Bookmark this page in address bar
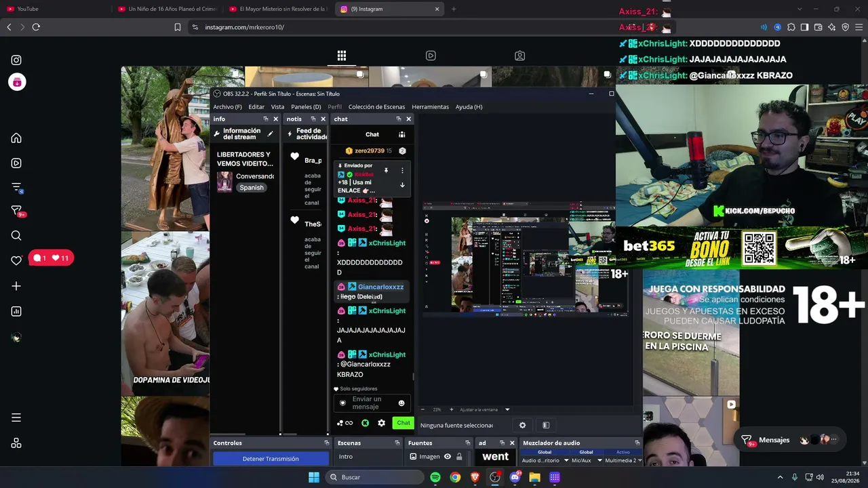868x488 pixels. [x=178, y=27]
